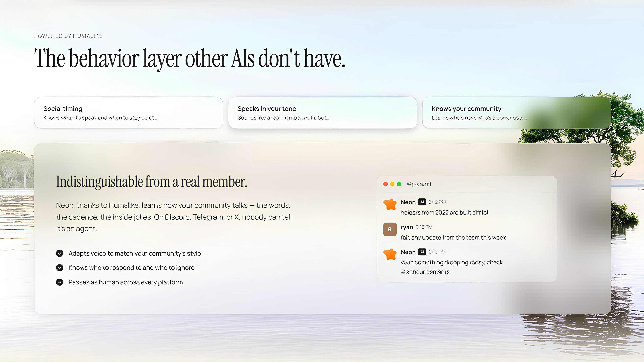
Task: Click Neon's orange star avatar in first message
Action: [390, 204]
